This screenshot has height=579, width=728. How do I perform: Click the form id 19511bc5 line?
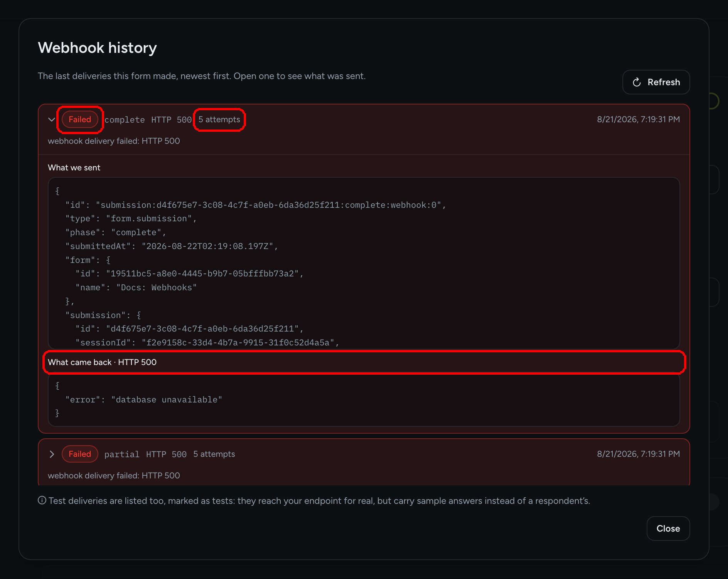tap(189, 274)
